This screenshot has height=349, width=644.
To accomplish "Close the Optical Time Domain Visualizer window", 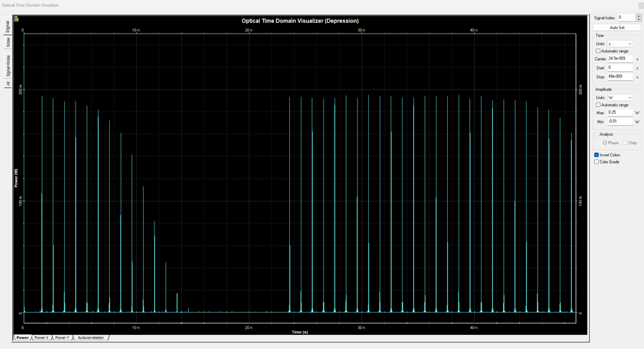I will coord(640,5).
